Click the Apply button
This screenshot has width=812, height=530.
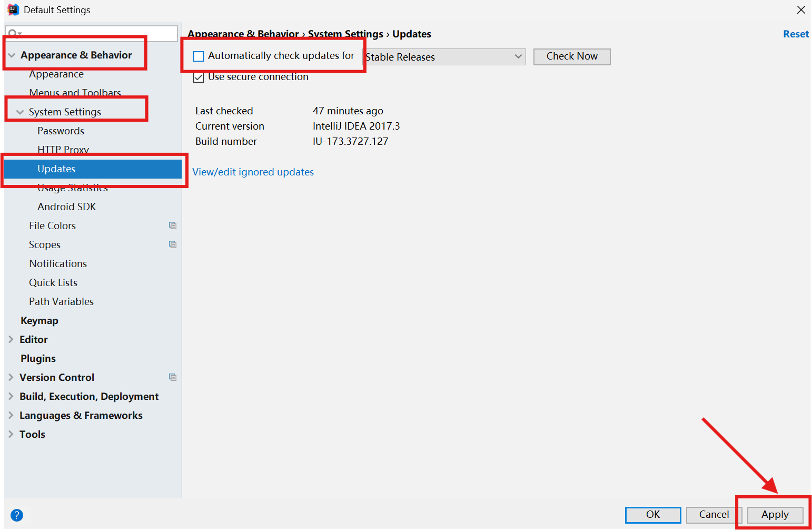(775, 515)
